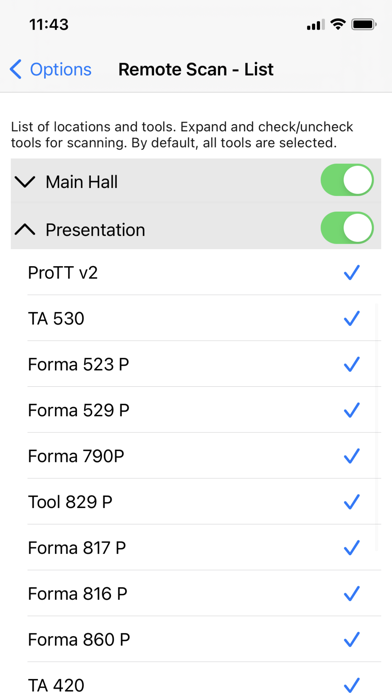Disable the Presentation location switch
The image size is (392, 696).
coord(347,228)
